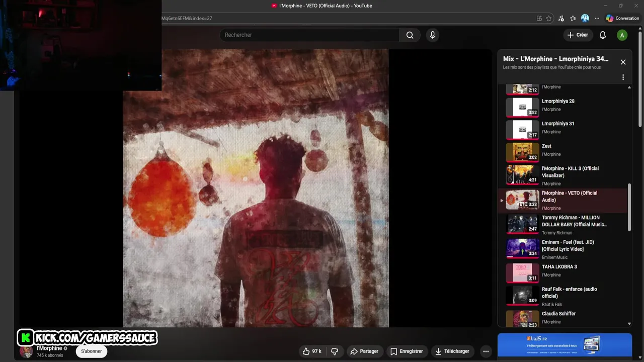The image size is (644, 362).
Task: Close the Mix playlist panel
Action: [x=623, y=62]
